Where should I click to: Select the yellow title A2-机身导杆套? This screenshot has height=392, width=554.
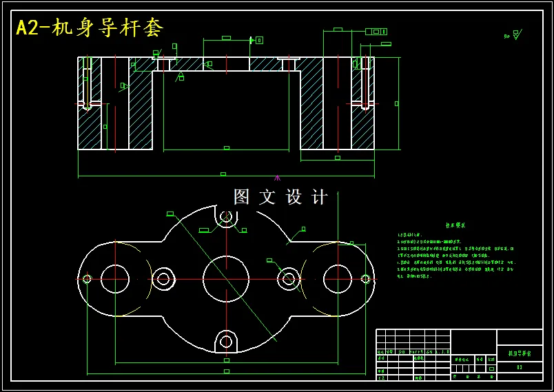tap(90, 27)
